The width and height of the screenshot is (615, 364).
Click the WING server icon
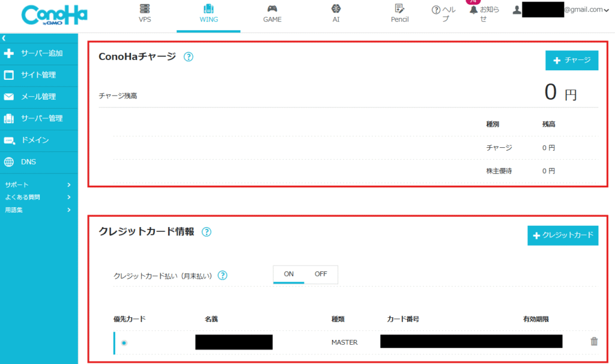point(208,8)
